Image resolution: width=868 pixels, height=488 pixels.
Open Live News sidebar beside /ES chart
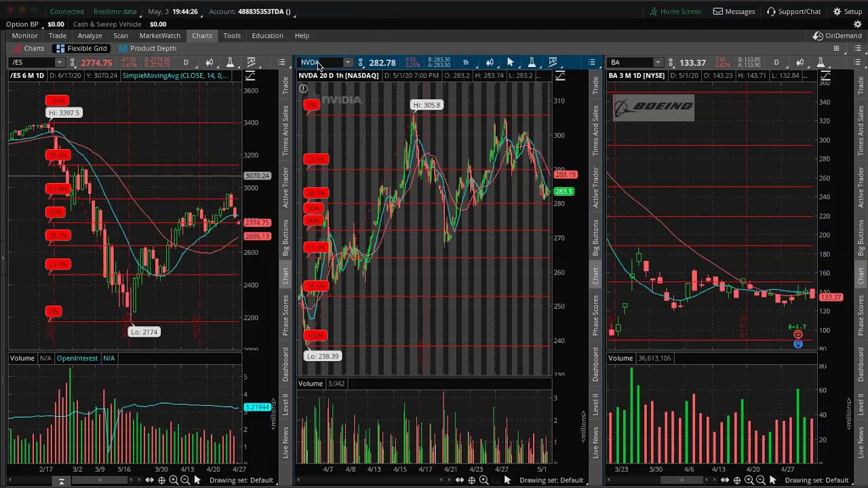click(285, 441)
